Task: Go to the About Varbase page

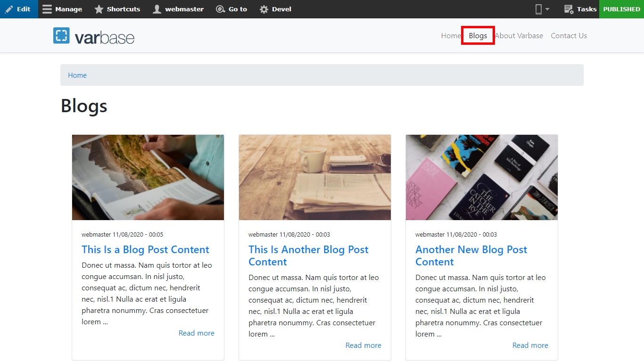Action: pos(519,36)
